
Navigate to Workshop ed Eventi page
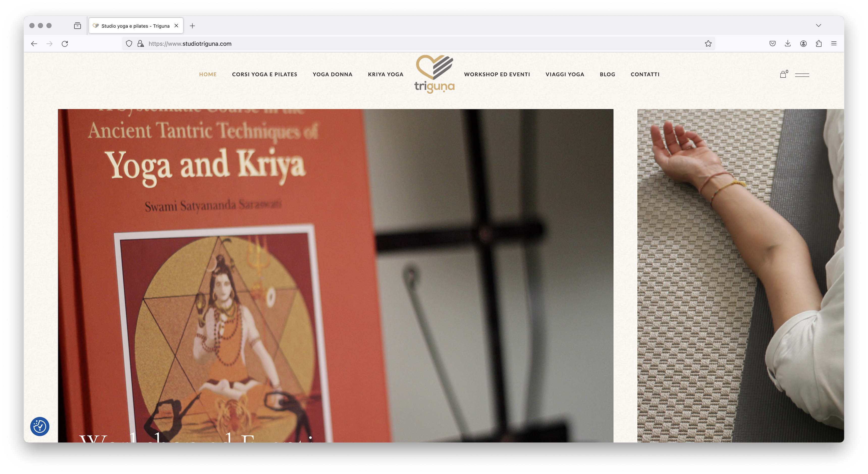point(497,74)
